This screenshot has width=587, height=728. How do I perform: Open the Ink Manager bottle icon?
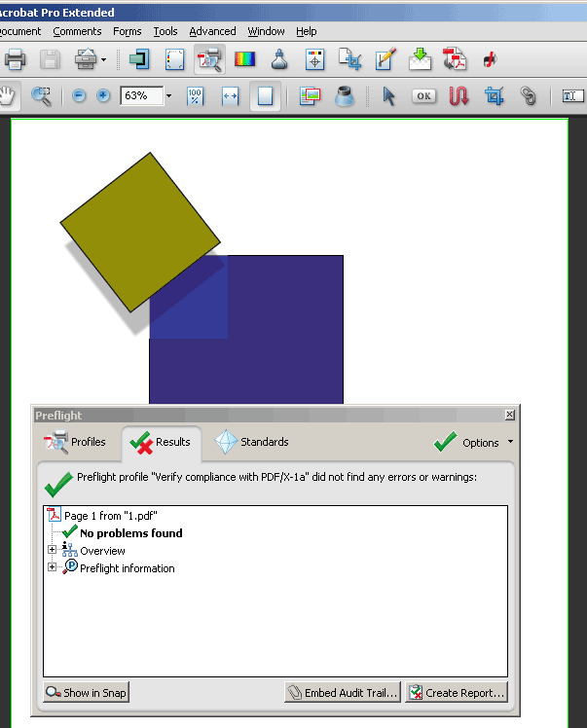[279, 59]
